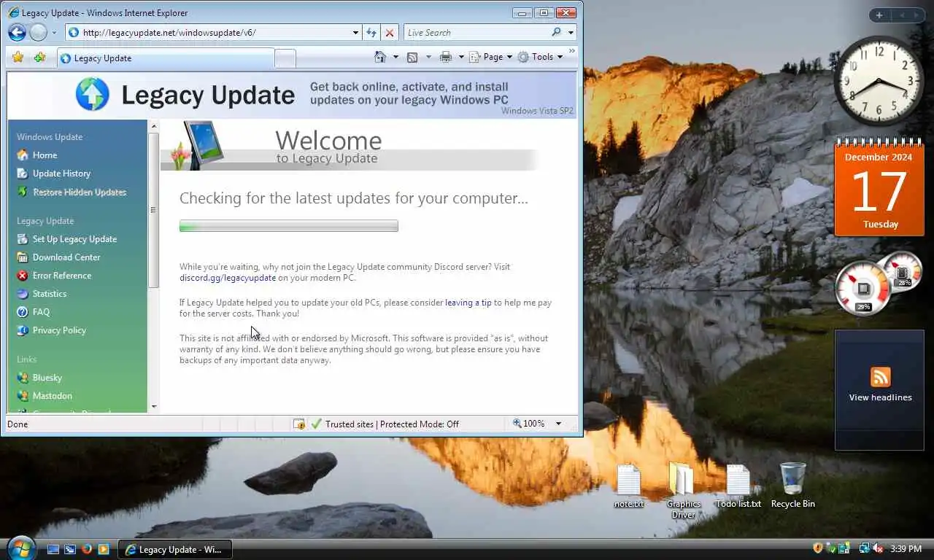
Task: Open Mastodon link in sidebar
Action: [x=53, y=396]
